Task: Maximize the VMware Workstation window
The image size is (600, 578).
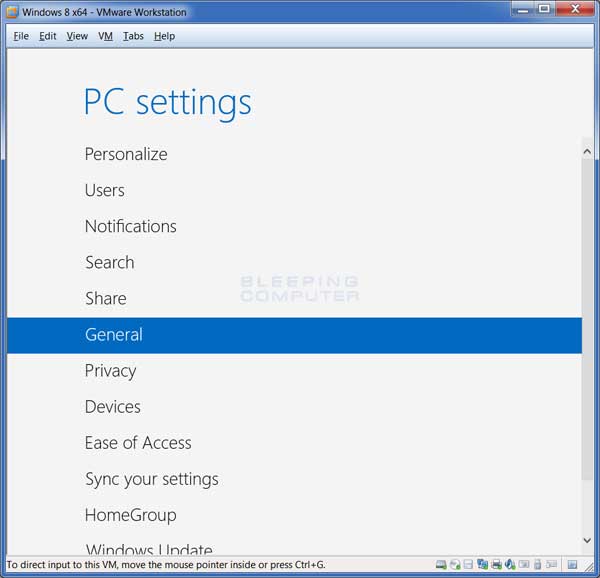Action: click(544, 9)
